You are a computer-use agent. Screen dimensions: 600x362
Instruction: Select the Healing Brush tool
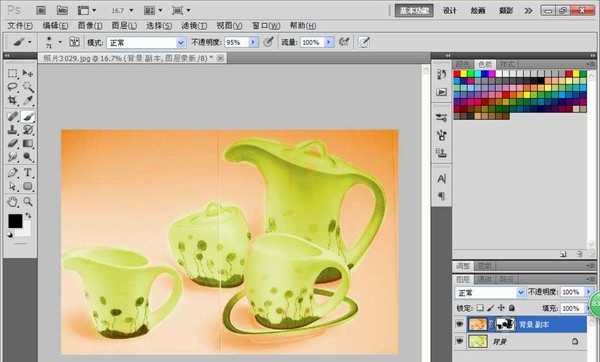click(x=13, y=116)
